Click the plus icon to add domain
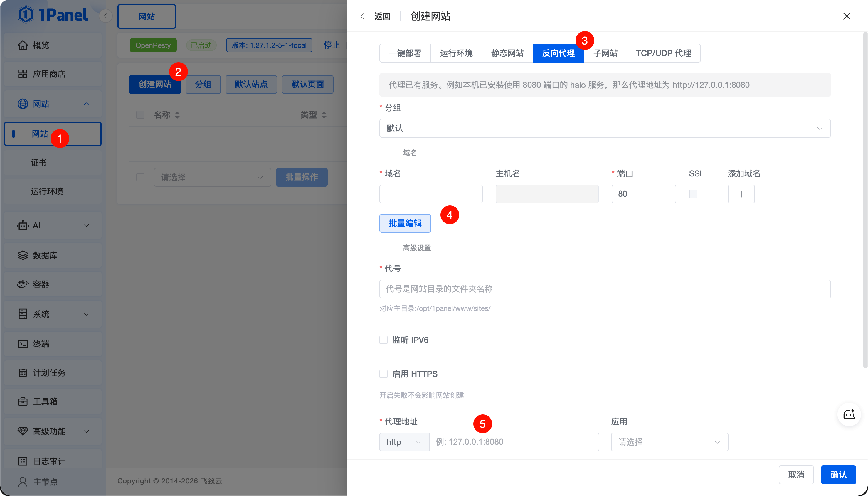Image resolution: width=868 pixels, height=496 pixels. pos(741,194)
